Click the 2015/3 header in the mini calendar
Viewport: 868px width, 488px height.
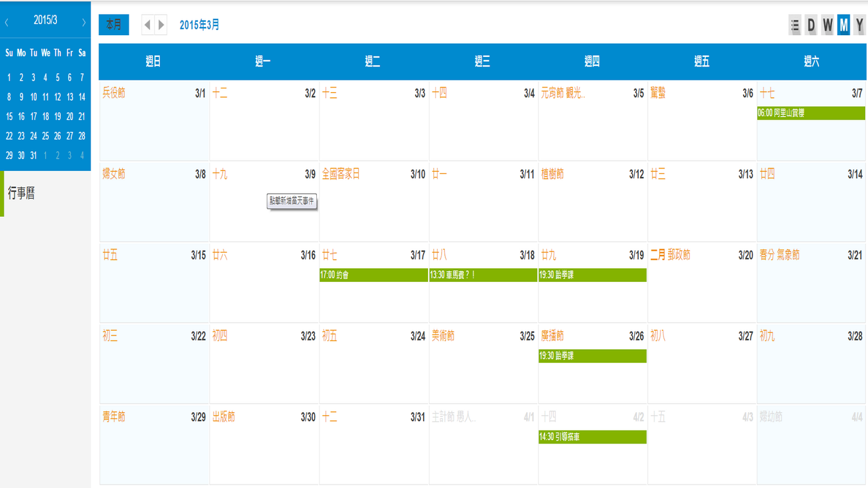[45, 22]
